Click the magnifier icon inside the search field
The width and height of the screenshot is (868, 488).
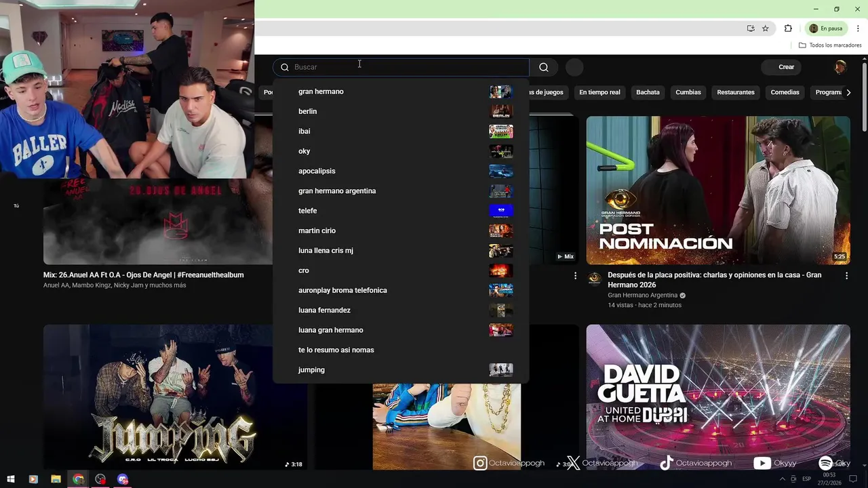[285, 67]
